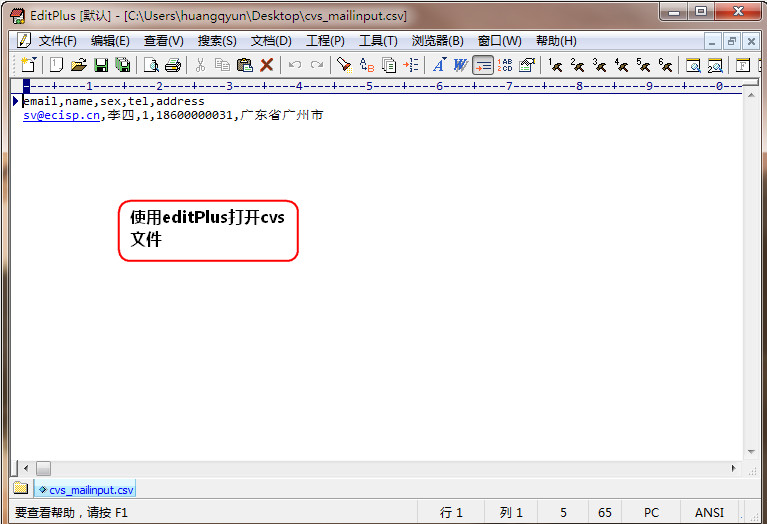Toggle the line number display button

pos(505,65)
